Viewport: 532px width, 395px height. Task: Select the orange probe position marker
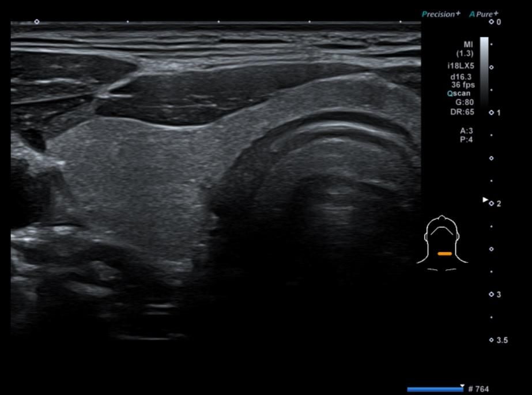[444, 254]
